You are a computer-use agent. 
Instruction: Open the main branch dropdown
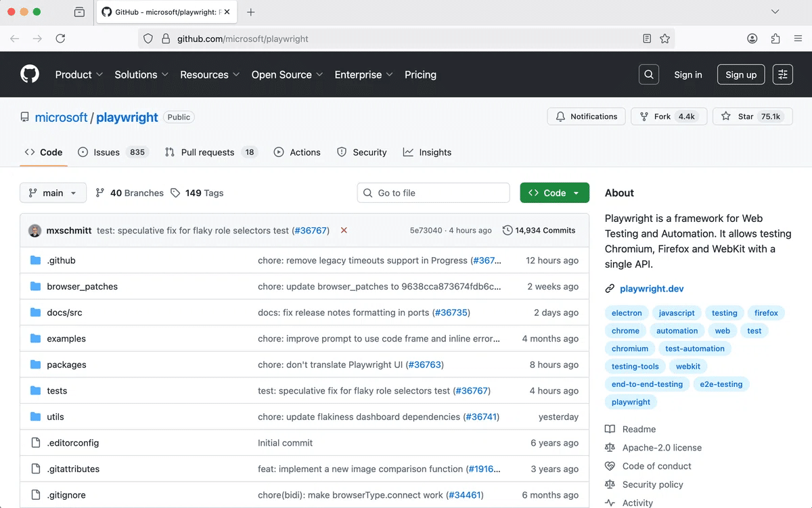(x=53, y=193)
